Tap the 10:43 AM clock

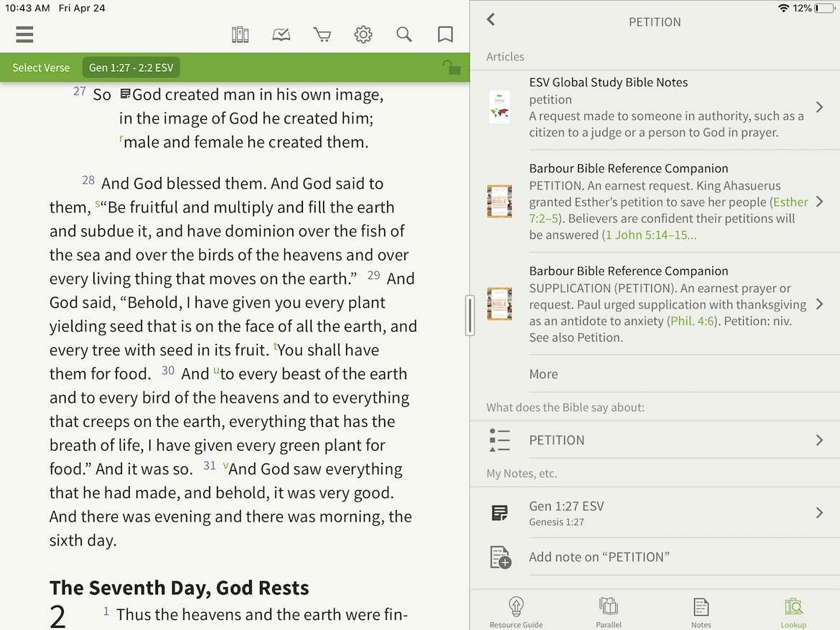[27, 8]
